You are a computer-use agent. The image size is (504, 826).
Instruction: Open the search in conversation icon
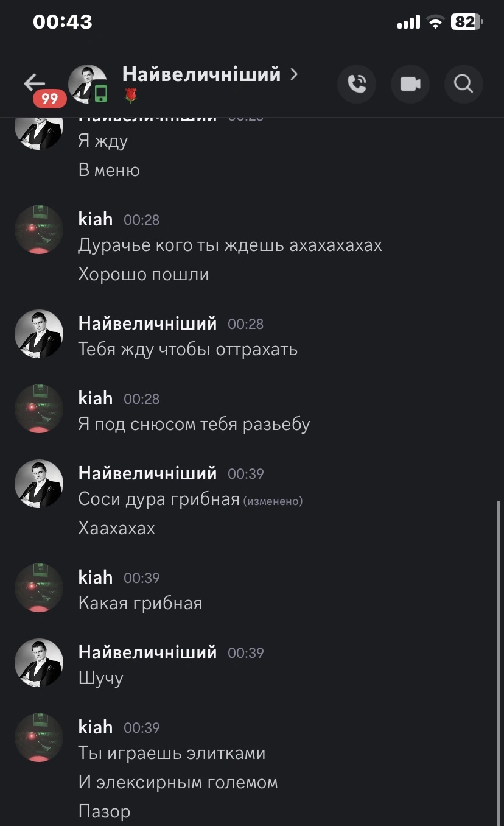464,83
